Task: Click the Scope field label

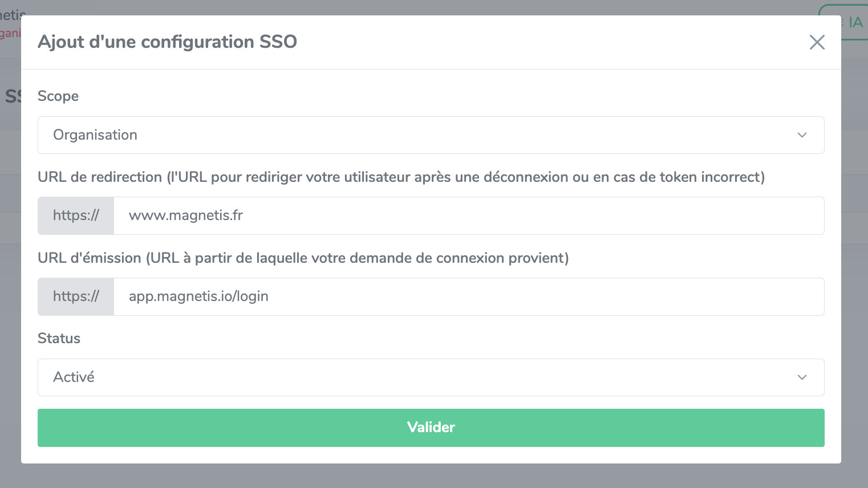Action: click(58, 96)
